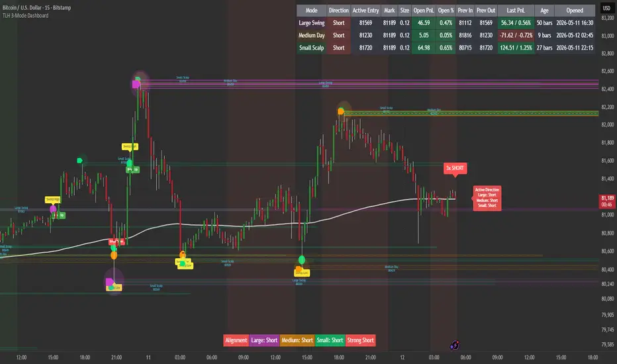
Task: Click Last PnL cell 124.51 / 1.25%
Action: pyautogui.click(x=516, y=48)
